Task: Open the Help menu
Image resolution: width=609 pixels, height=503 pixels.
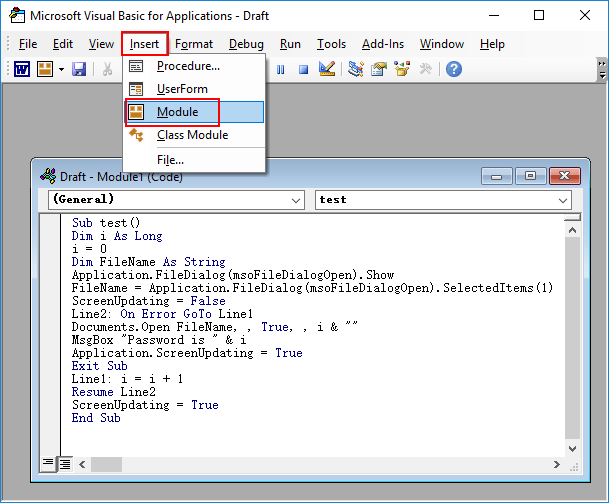Action: [492, 44]
